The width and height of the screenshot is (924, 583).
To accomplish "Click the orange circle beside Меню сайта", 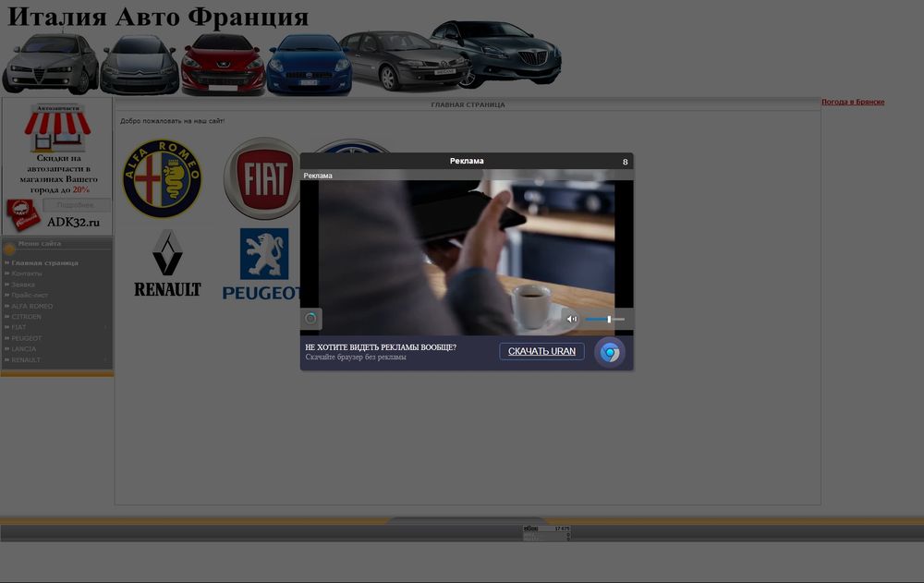I will [9, 249].
